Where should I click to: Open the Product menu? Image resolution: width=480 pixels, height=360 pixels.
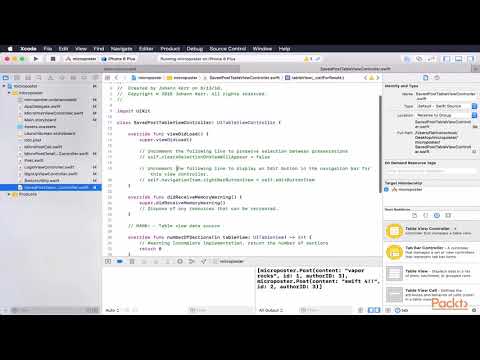170,49
